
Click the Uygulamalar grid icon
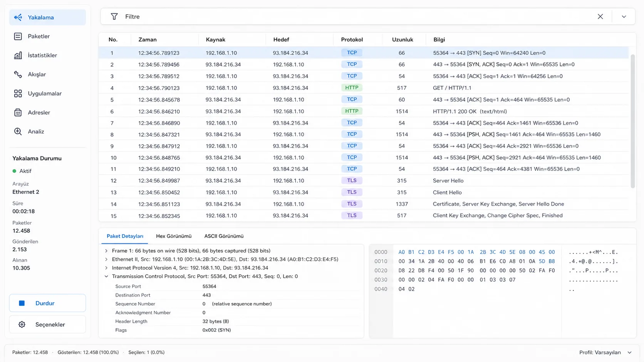coord(18,93)
